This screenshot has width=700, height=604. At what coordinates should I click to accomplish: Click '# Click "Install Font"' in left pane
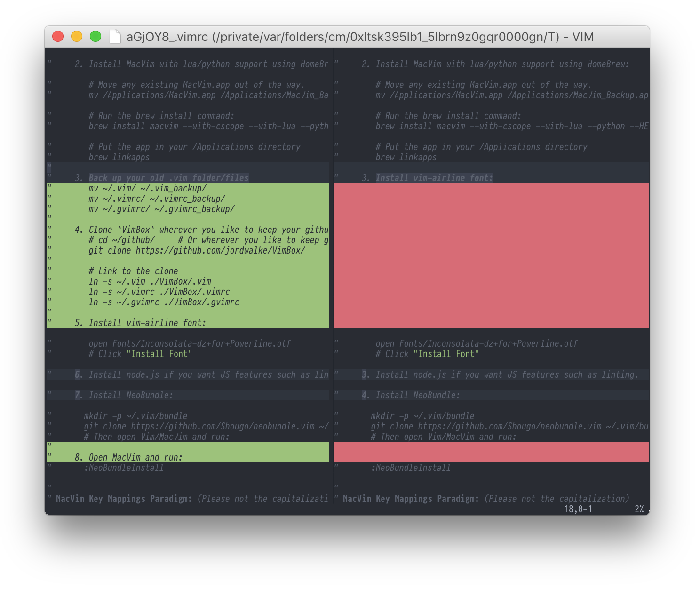(x=140, y=354)
